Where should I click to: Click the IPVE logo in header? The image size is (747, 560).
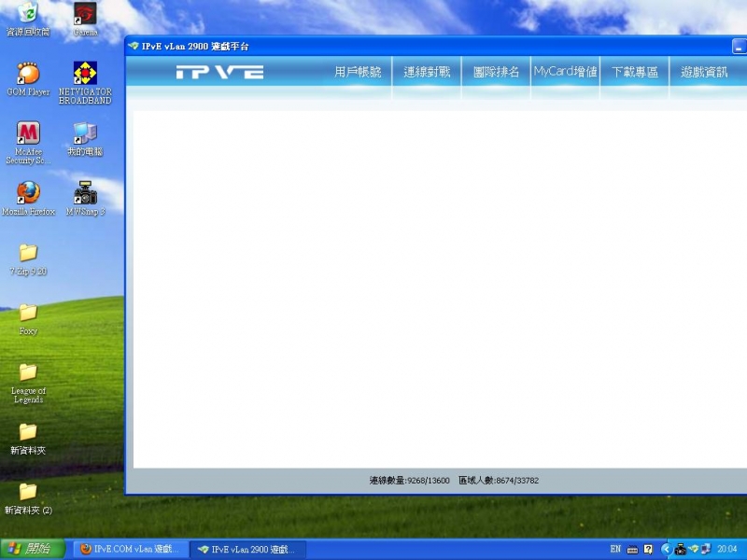pyautogui.click(x=219, y=73)
